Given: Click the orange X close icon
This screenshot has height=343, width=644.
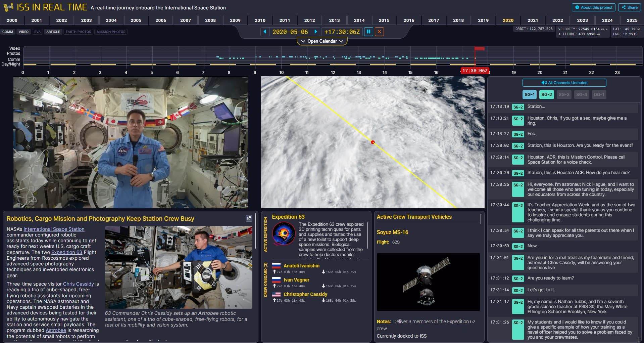Looking at the screenshot, I should point(379,32).
